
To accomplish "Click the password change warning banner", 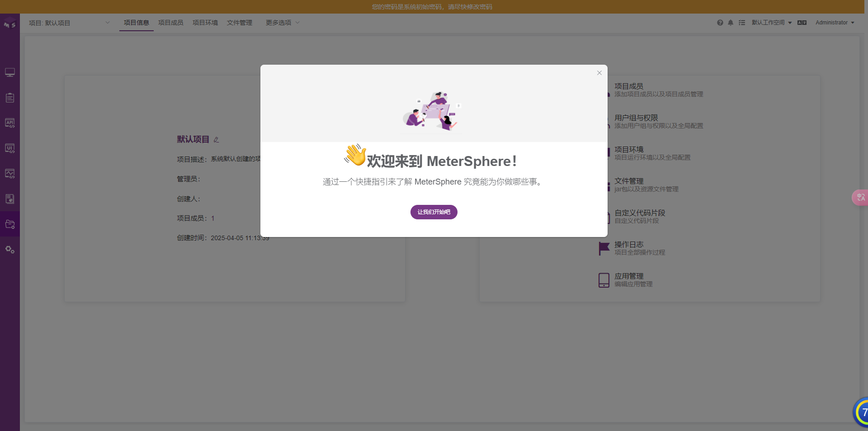I will pos(432,7).
